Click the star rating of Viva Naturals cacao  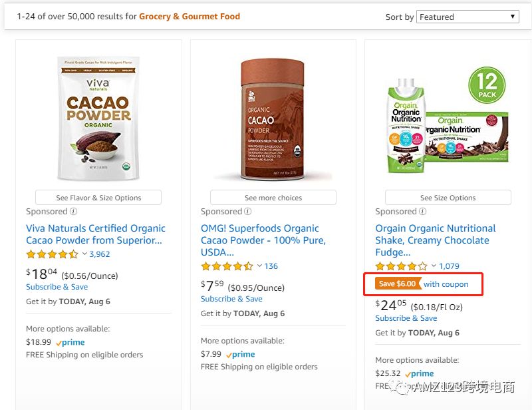click(x=52, y=254)
